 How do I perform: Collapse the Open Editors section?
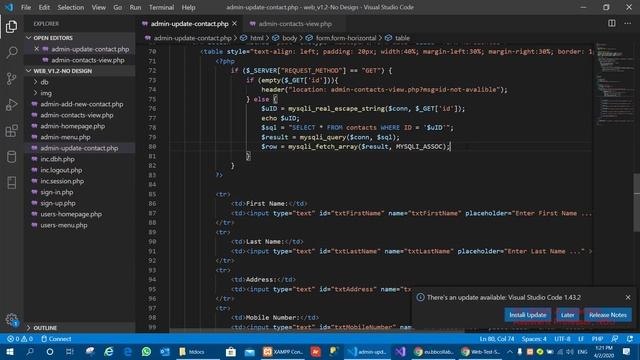[79, 38]
